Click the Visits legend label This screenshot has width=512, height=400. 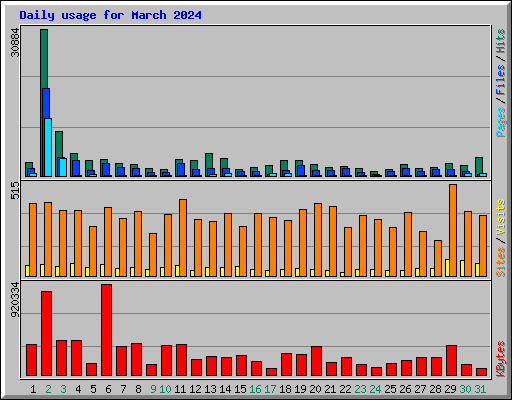pos(500,218)
